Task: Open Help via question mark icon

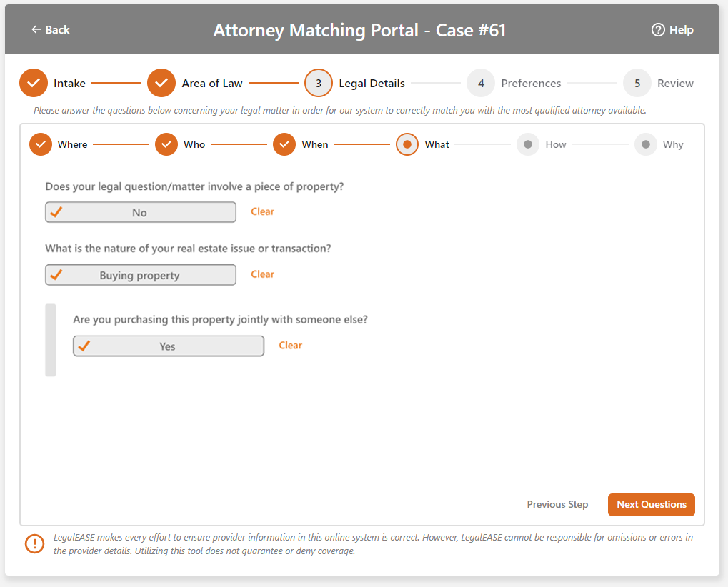Action: click(x=658, y=30)
